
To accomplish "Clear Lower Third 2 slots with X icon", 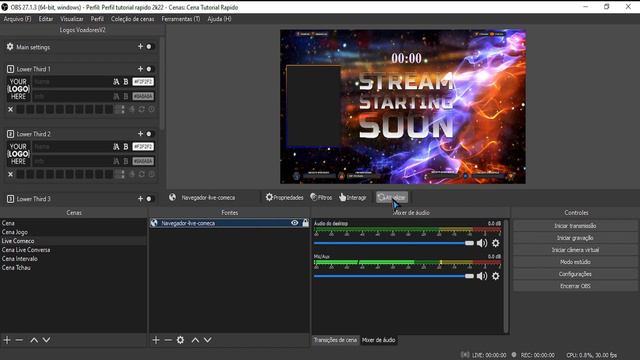I will pyautogui.click(x=11, y=174).
